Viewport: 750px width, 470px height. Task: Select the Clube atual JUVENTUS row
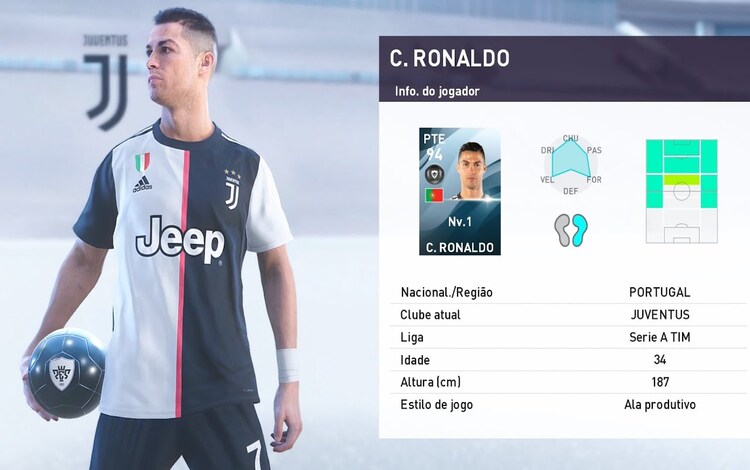568,315
